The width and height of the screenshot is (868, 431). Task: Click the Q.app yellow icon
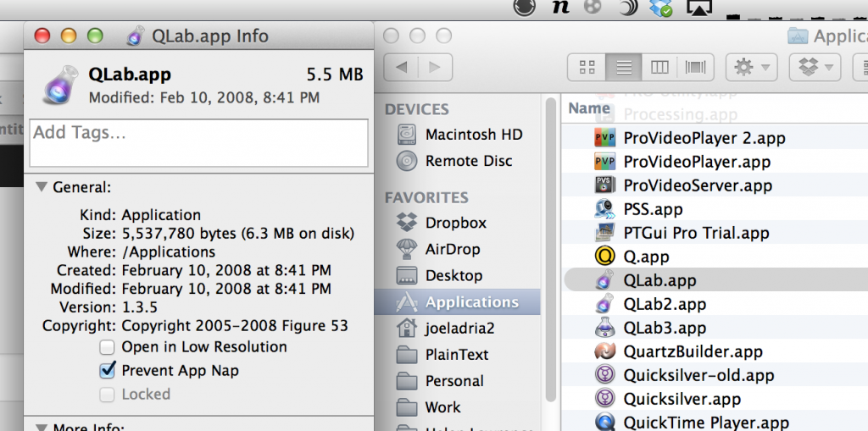[x=605, y=257]
